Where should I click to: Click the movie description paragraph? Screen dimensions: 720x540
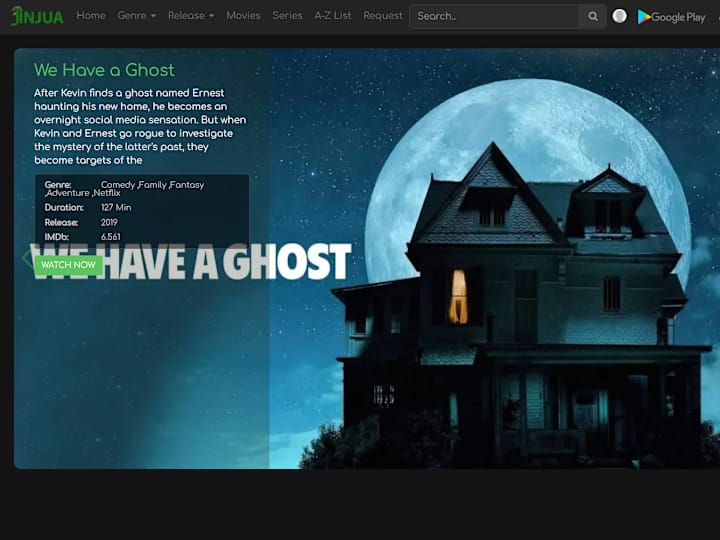[x=140, y=127]
